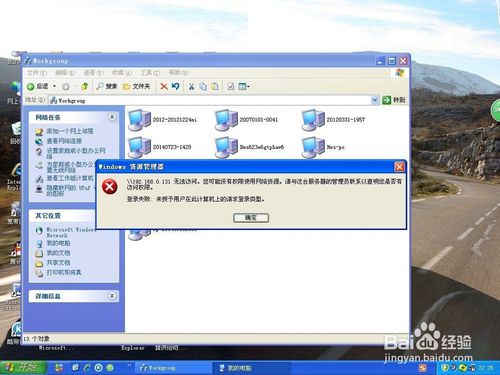
Task: Open the Back history dropdown arrow
Action: tap(54, 86)
